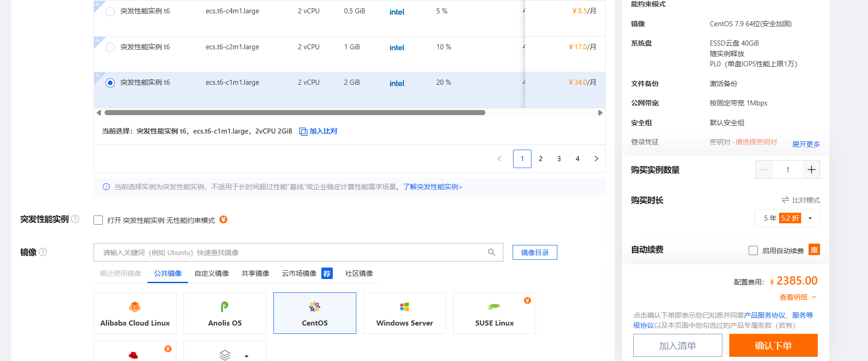
Task: Tick the 启用自动续费 checkbox
Action: click(753, 250)
